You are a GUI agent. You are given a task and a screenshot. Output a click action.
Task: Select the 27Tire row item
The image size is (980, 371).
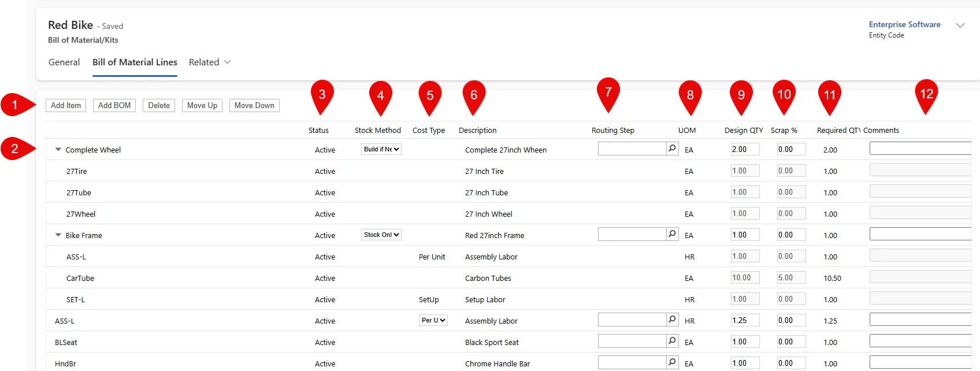[76, 171]
